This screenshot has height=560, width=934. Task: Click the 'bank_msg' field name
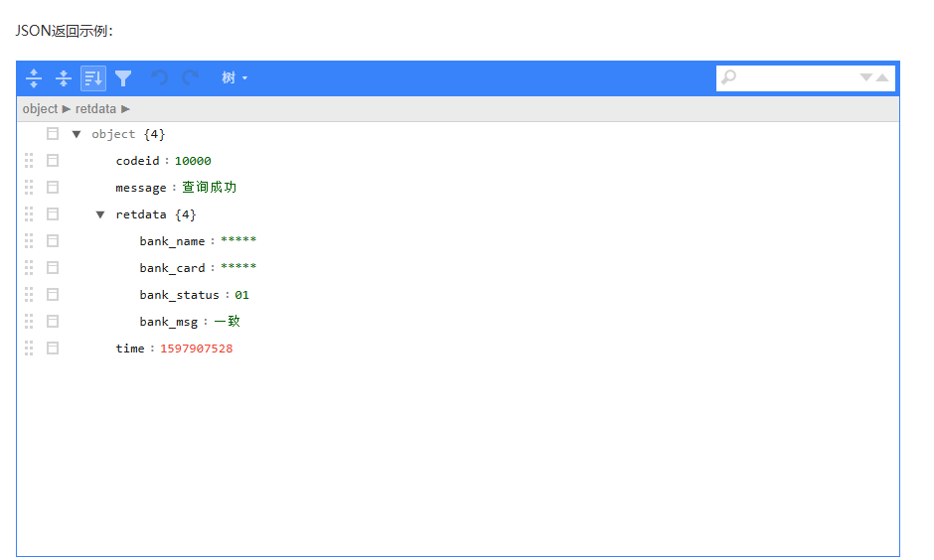click(169, 322)
